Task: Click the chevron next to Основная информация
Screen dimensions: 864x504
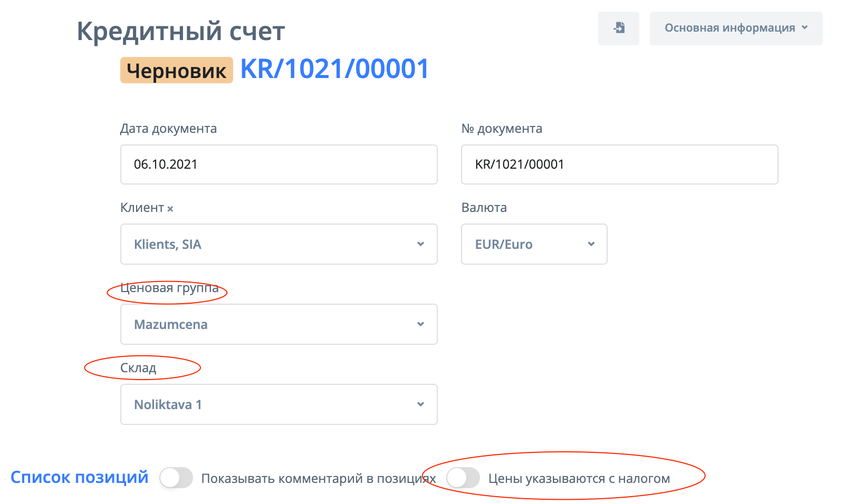Action: 805,27
